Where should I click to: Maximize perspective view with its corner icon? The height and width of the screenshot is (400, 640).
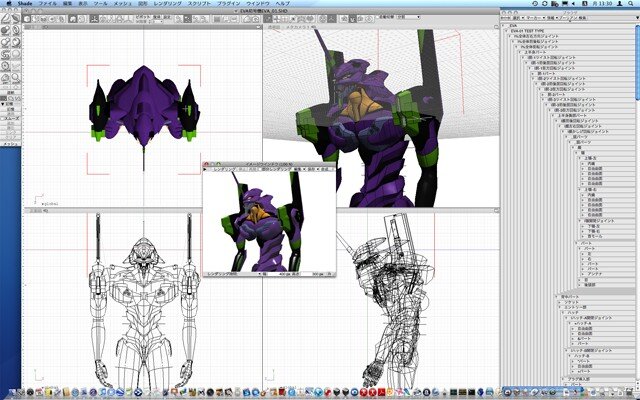pyautogui.click(x=496, y=27)
